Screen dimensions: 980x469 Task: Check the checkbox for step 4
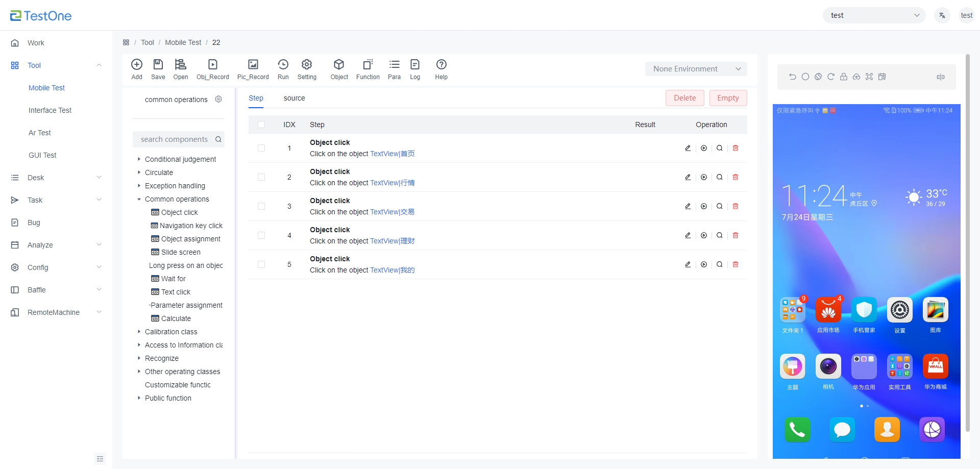261,235
